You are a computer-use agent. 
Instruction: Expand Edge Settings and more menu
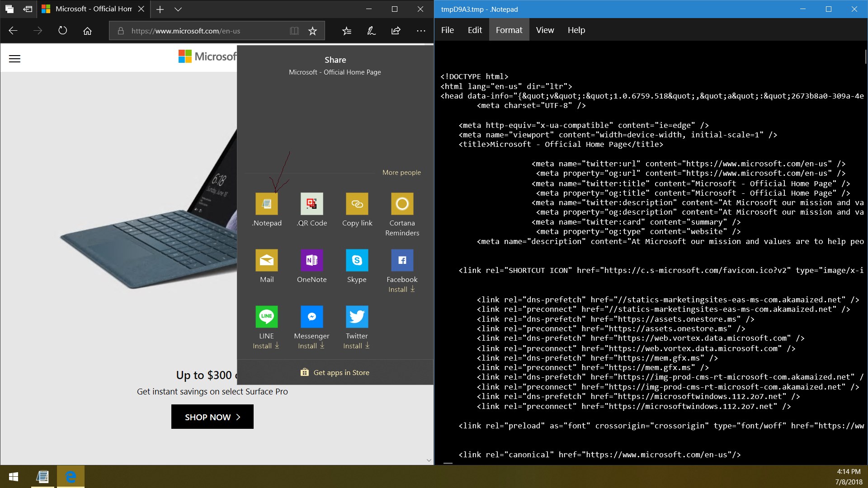421,31
